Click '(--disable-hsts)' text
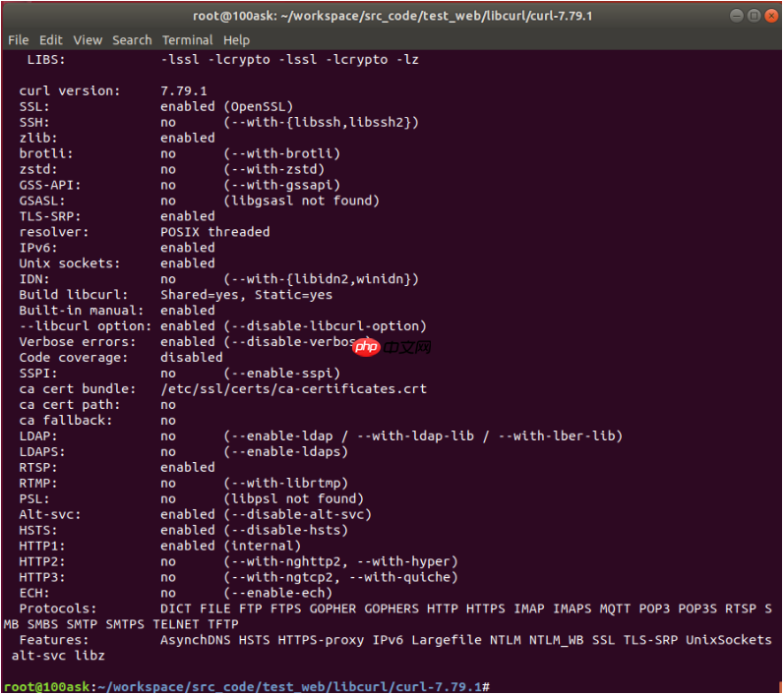The width and height of the screenshot is (784, 695). (286, 530)
